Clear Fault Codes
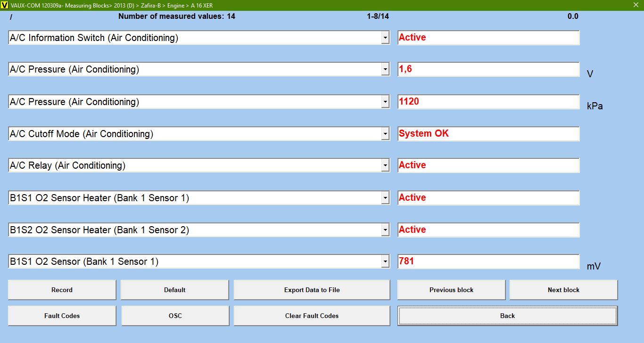Image resolution: width=644 pixels, height=343 pixels. coord(312,316)
